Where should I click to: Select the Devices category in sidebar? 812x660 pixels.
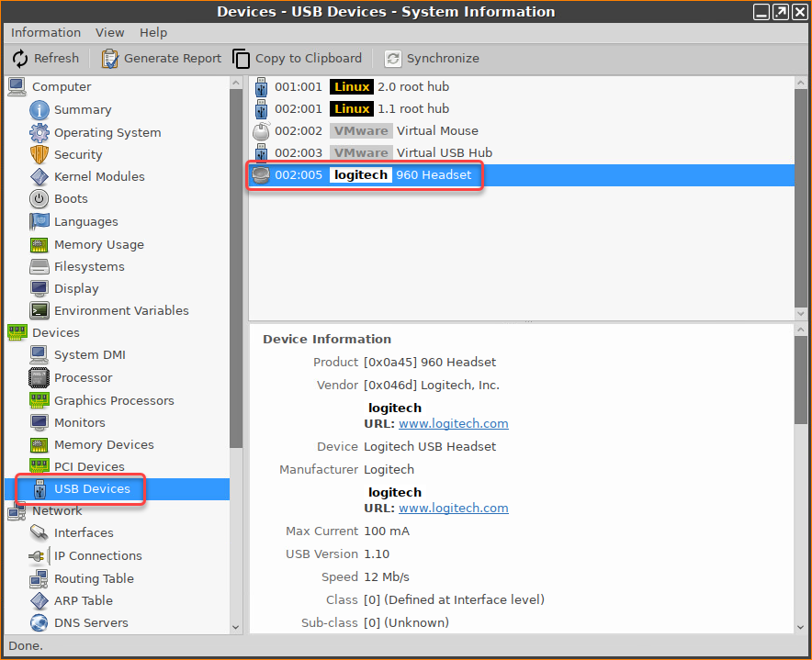(x=55, y=332)
